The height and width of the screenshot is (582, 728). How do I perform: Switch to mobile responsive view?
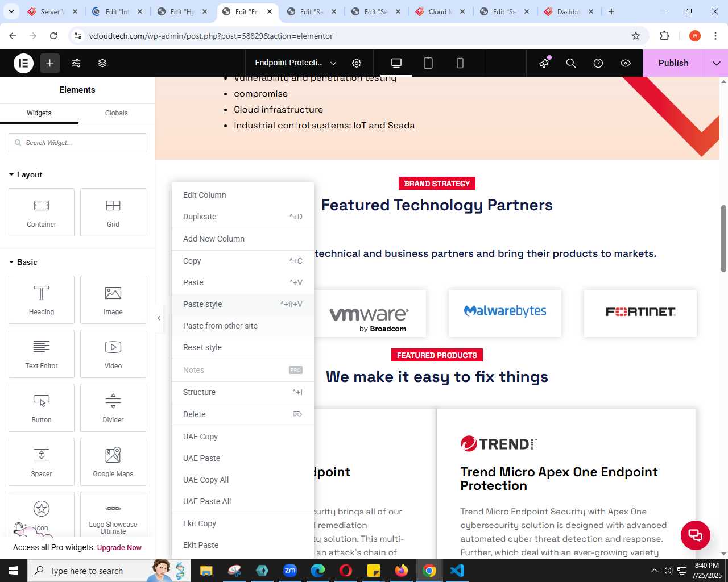pyautogui.click(x=460, y=63)
